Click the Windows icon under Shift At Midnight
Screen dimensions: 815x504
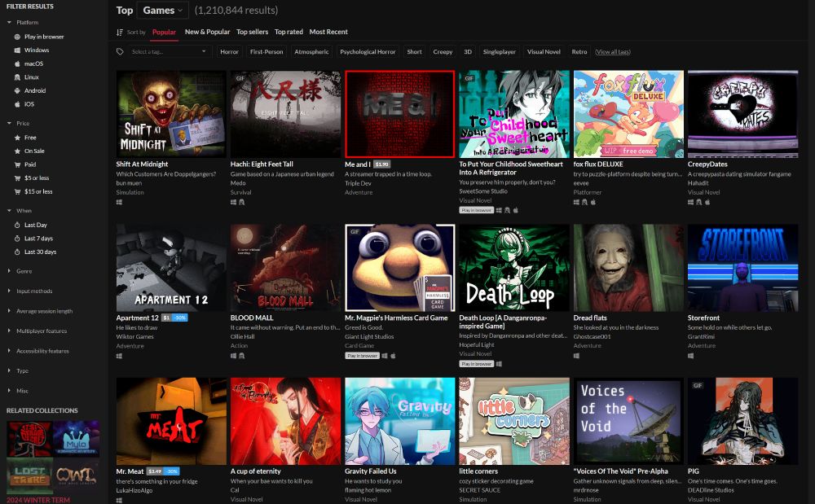119,202
